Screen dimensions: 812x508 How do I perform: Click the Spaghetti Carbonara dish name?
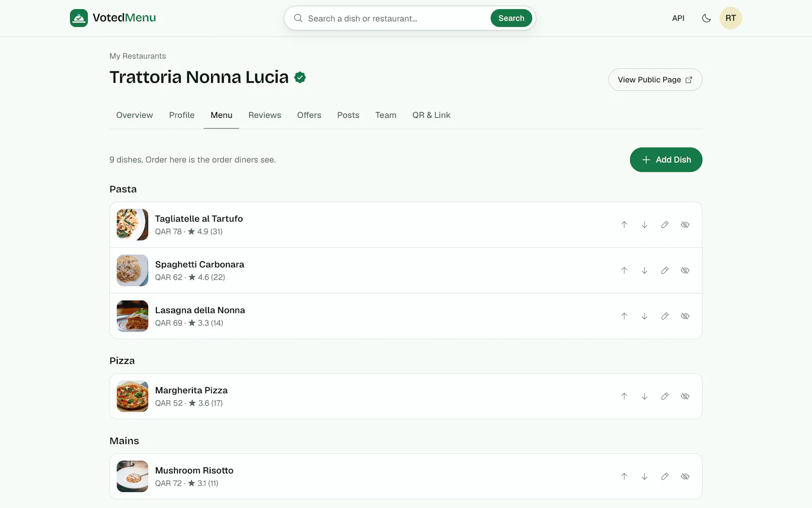199,265
